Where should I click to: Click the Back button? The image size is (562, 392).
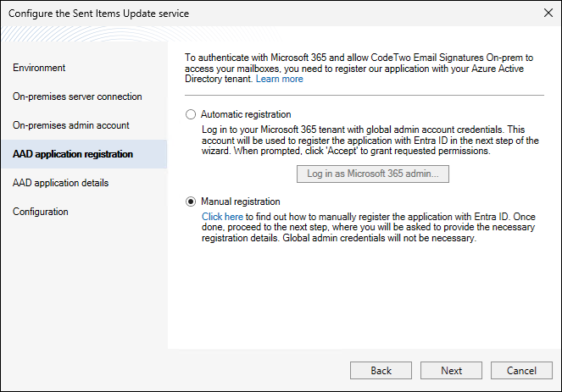(x=381, y=371)
